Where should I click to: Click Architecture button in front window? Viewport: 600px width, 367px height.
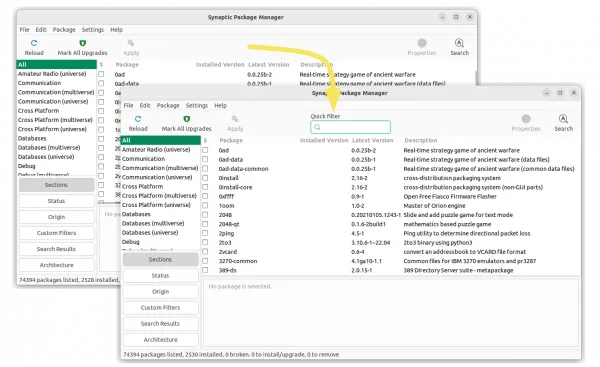coord(160,340)
